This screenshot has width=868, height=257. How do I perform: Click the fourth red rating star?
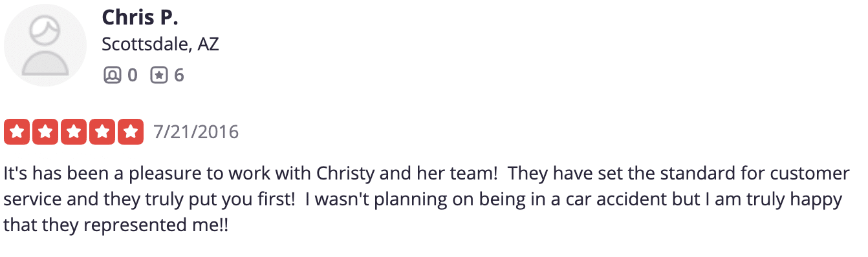(102, 132)
